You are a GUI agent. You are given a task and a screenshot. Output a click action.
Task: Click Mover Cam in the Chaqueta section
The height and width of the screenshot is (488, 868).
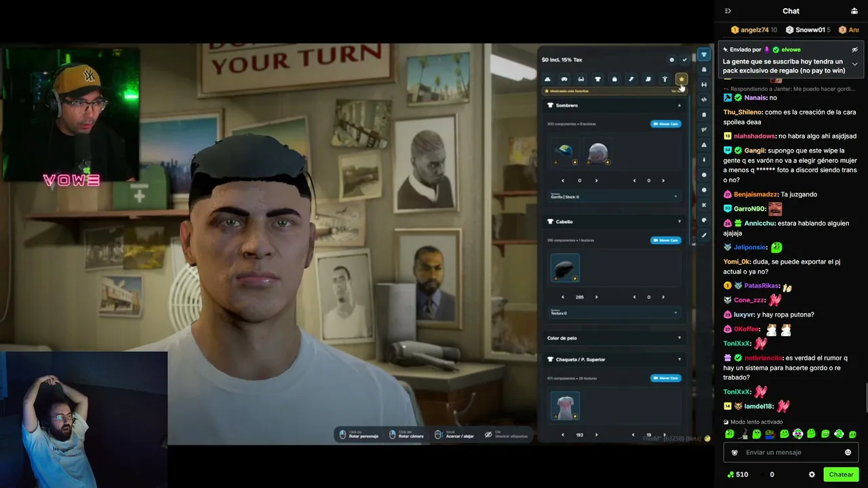pyautogui.click(x=665, y=378)
